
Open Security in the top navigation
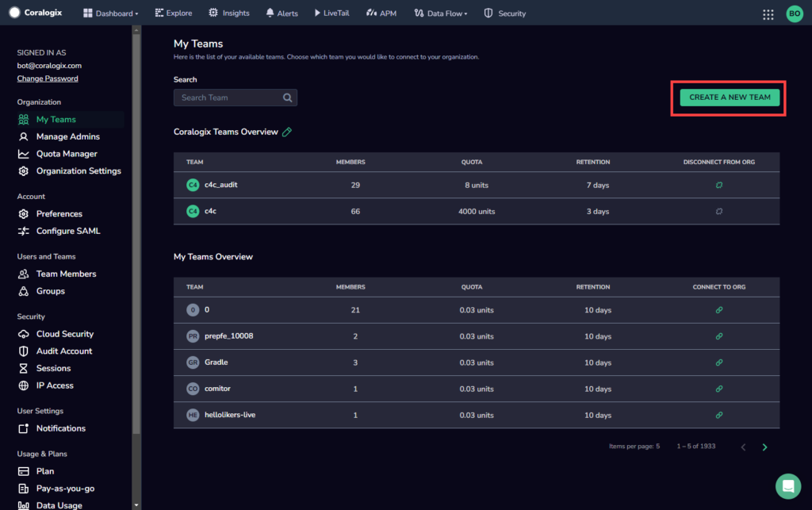coord(505,13)
